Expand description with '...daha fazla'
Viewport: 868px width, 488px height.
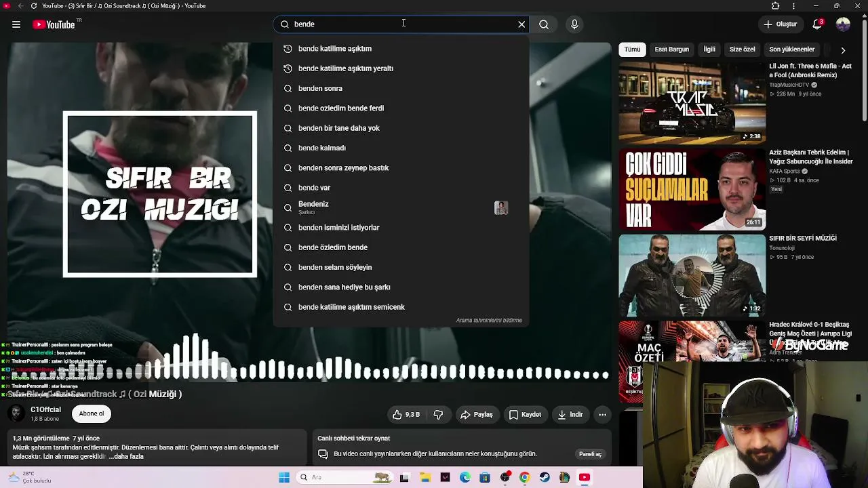126,457
